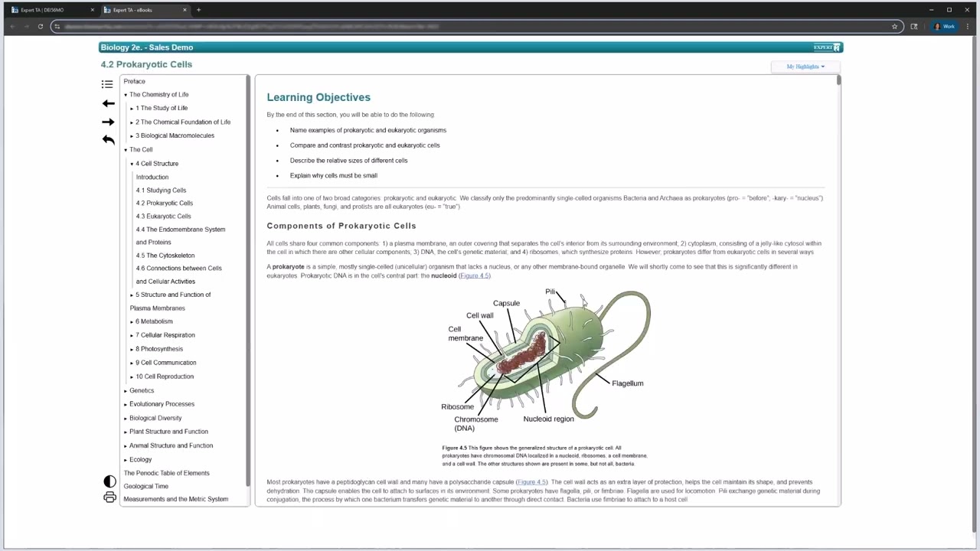Go to previous section with left arrow
980x551 pixels.
108,103
